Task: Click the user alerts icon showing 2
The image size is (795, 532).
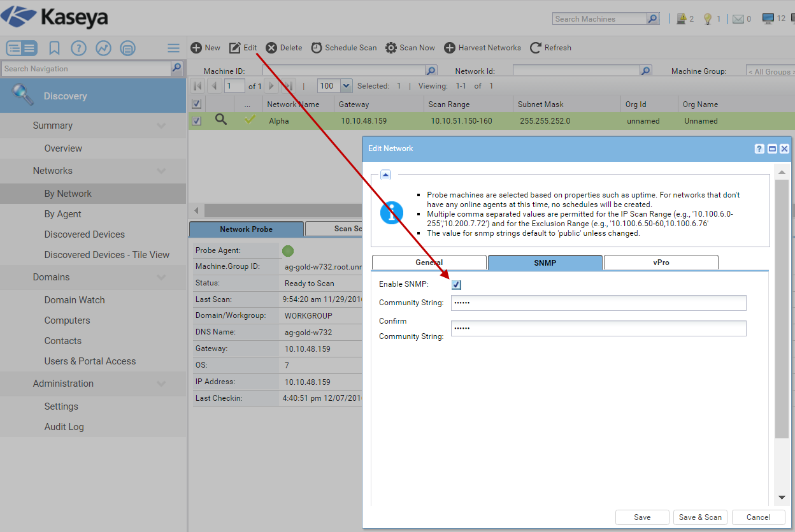Action: pyautogui.click(x=681, y=18)
